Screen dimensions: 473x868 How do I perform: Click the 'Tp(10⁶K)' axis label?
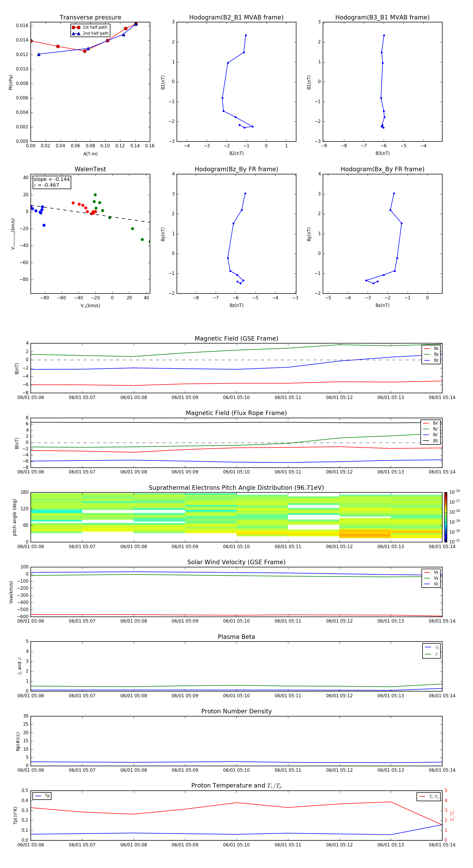pyautogui.click(x=15, y=815)
